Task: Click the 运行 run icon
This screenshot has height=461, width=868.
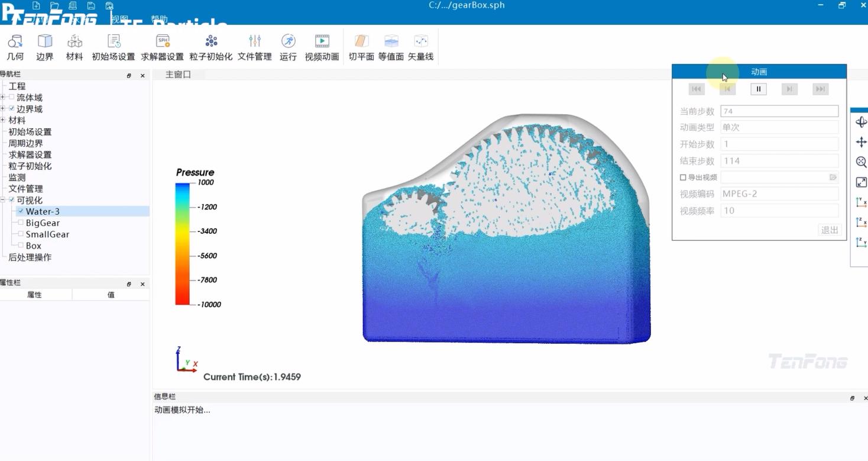Action: [288, 47]
